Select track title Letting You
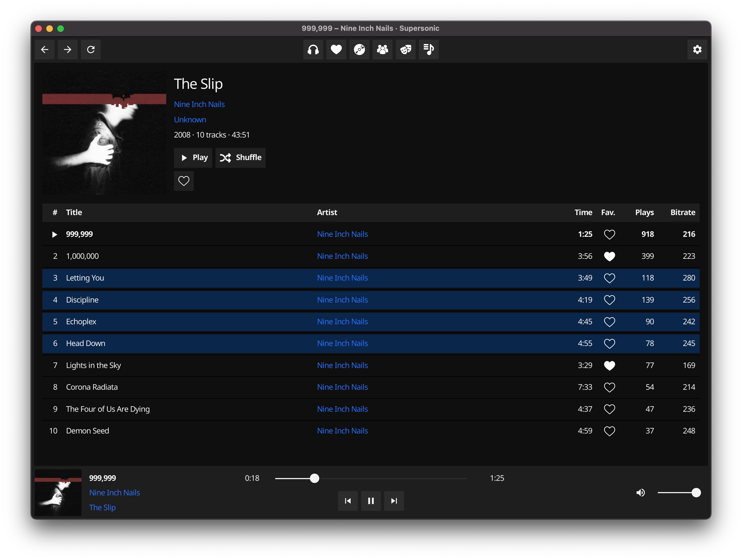742x560 pixels. (85, 278)
